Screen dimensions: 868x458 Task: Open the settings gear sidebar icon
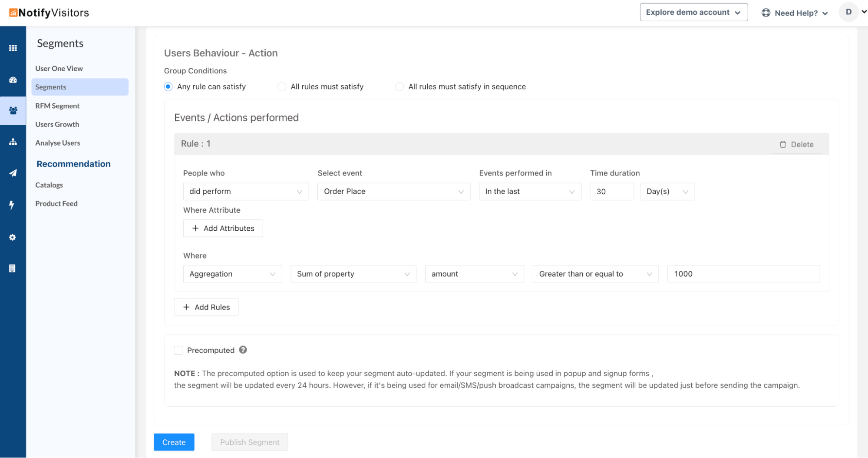coord(13,237)
